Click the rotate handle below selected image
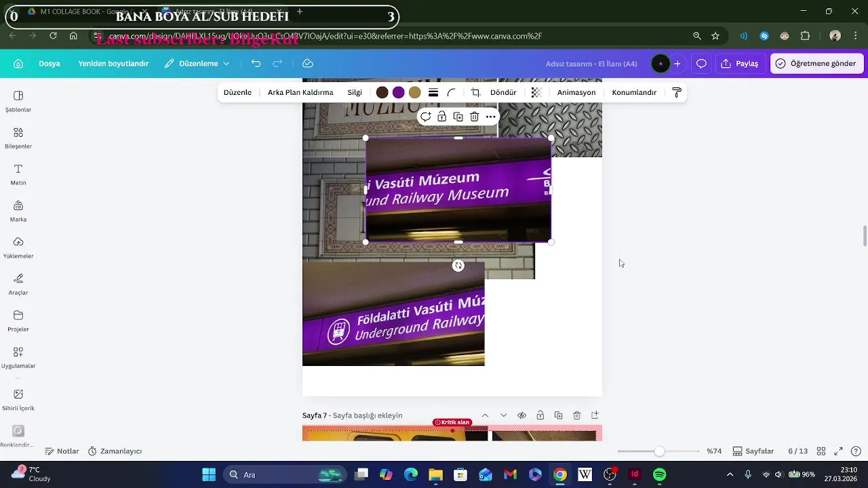Screen dimensions: 868x488 (x=458, y=266)
